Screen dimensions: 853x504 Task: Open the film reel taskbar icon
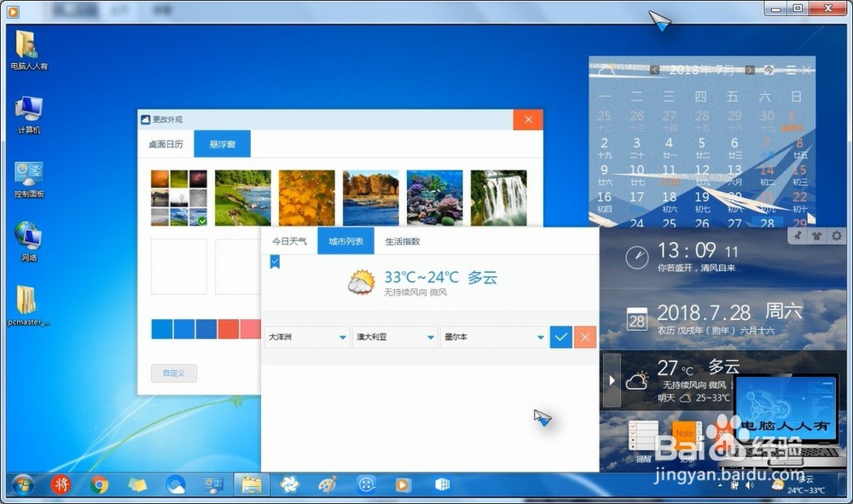coord(366,484)
